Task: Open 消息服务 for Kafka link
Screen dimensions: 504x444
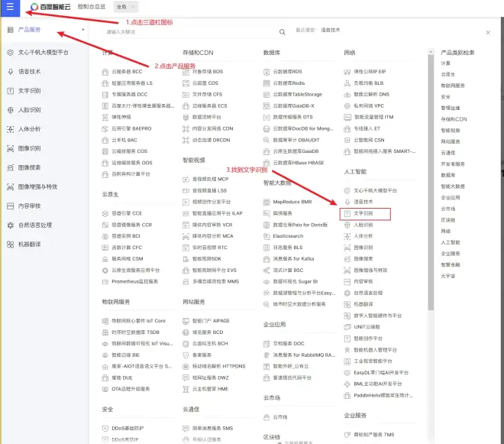Action: point(293,259)
